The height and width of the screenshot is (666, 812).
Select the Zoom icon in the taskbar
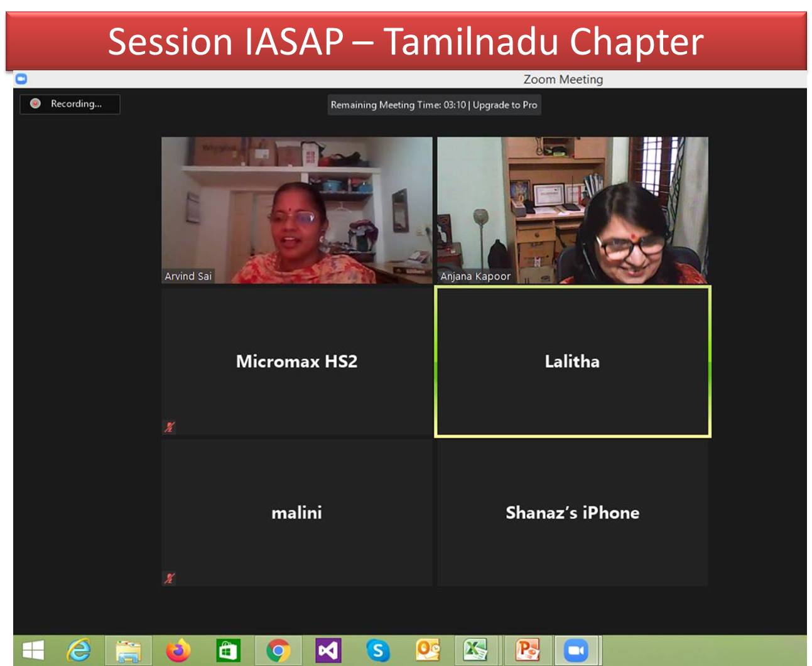[x=576, y=650]
